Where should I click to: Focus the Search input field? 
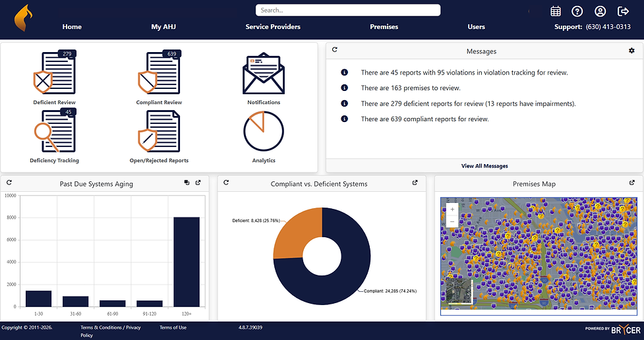click(x=348, y=11)
